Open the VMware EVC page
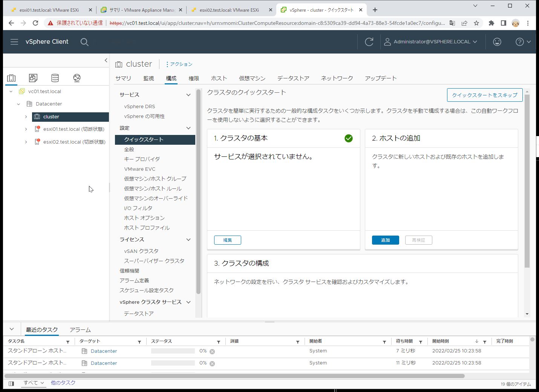The image size is (539, 392). [x=139, y=169]
